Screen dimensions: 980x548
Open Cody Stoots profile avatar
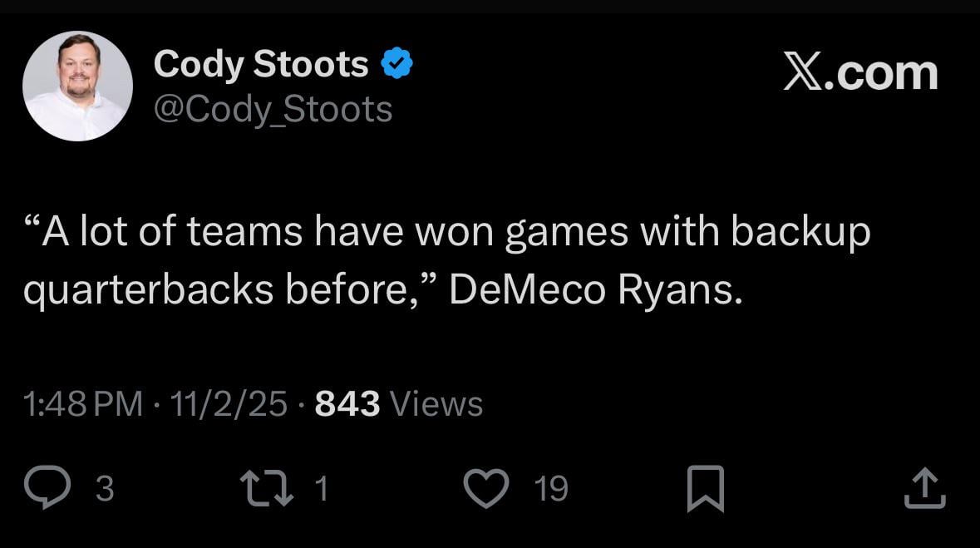coord(78,85)
